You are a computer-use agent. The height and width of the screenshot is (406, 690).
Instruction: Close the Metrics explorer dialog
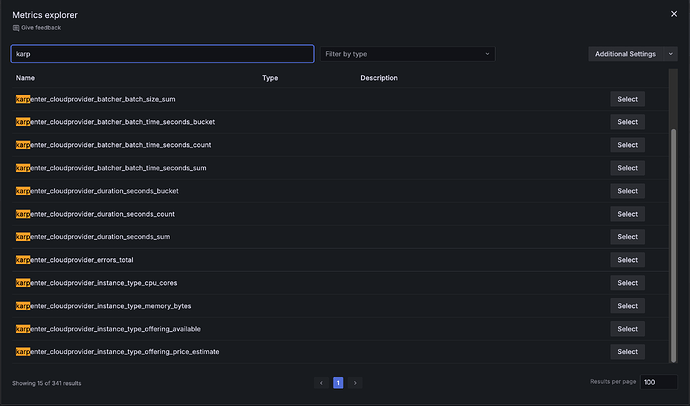[674, 14]
